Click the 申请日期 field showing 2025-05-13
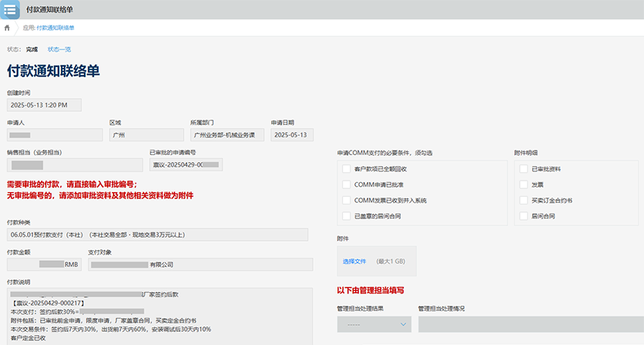This screenshot has width=644, height=345. pos(292,135)
